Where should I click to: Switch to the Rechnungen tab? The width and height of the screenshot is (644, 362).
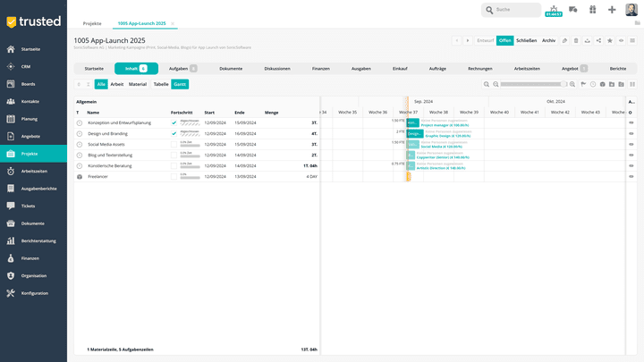coord(480,69)
